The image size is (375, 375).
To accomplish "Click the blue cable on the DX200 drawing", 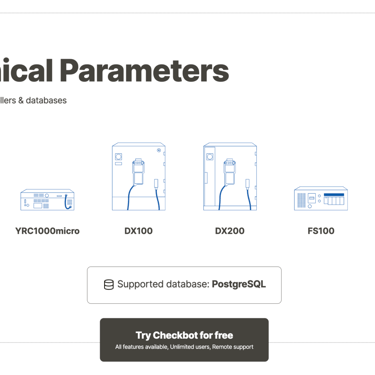I will (222, 197).
